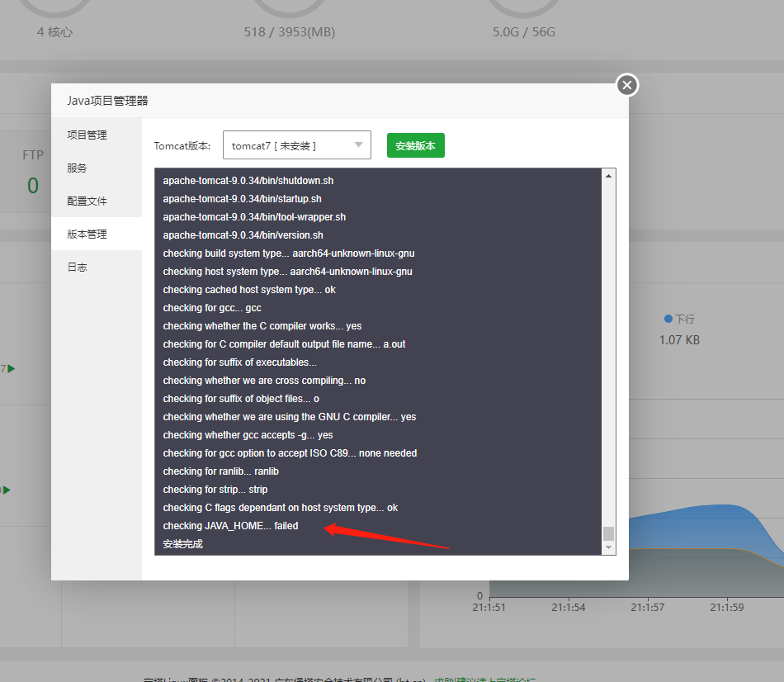Click the FTP count '0'
This screenshot has width=784, height=682.
tap(33, 186)
